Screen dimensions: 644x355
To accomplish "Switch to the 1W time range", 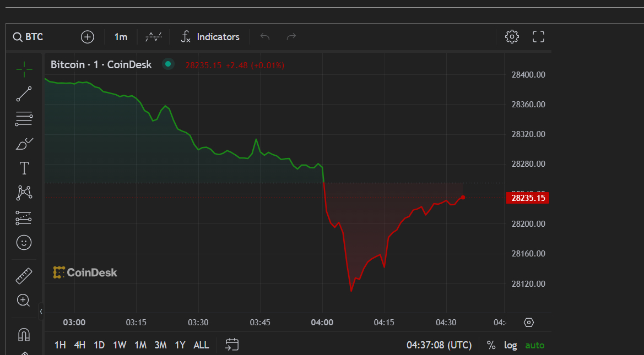I will point(120,345).
